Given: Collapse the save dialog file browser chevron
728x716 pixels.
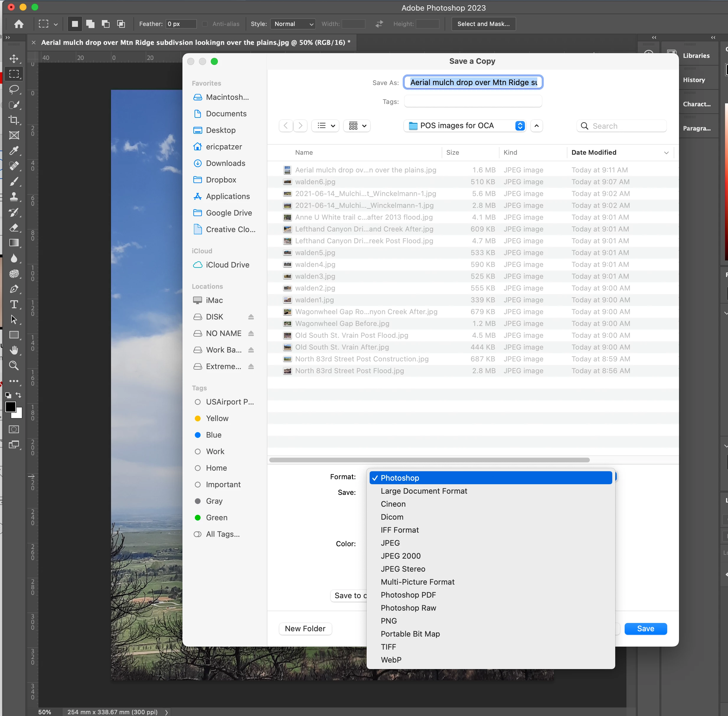Looking at the screenshot, I should pos(537,125).
